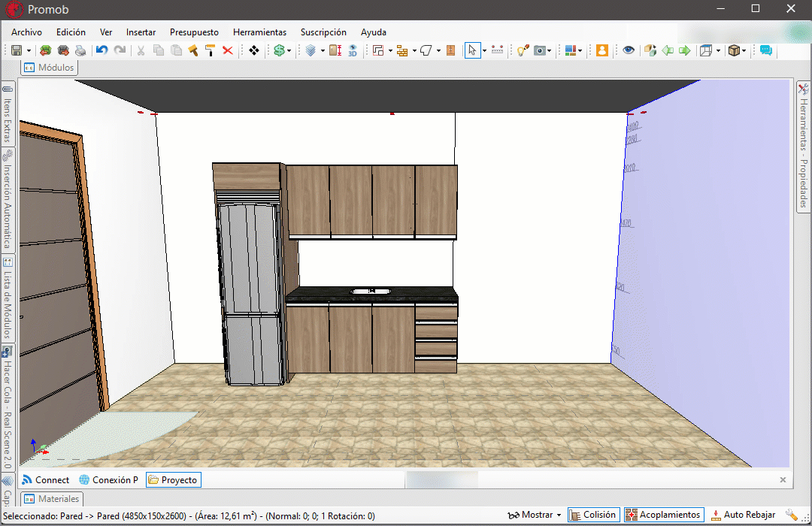The height and width of the screenshot is (526, 812).
Task: Click the 3D view eye icon
Action: (x=353, y=50)
